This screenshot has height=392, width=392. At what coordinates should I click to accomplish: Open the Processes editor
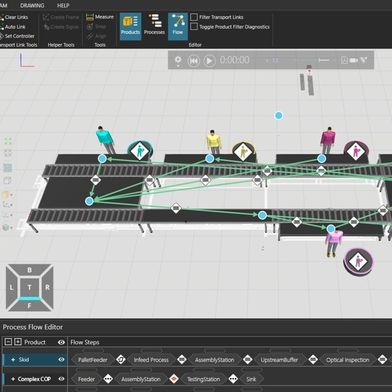tap(154, 25)
